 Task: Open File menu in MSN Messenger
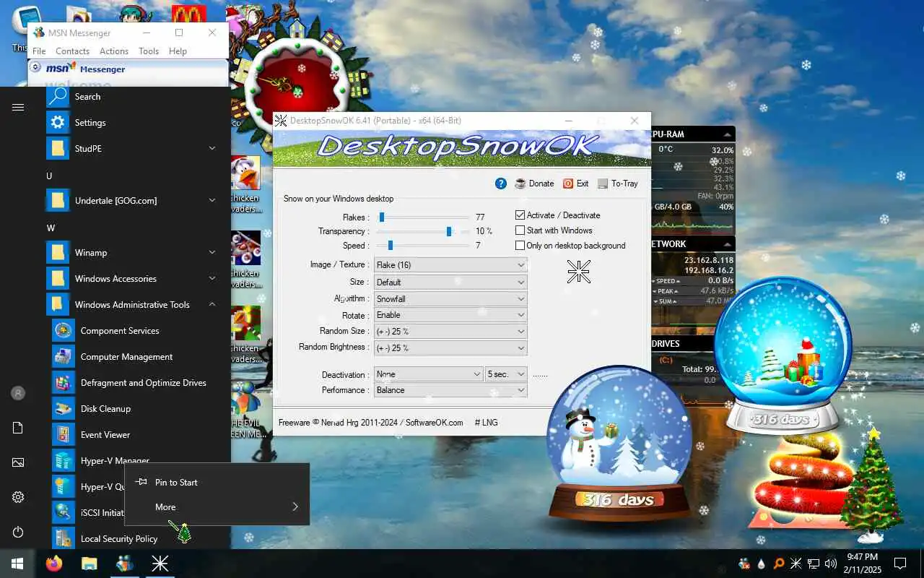point(39,51)
